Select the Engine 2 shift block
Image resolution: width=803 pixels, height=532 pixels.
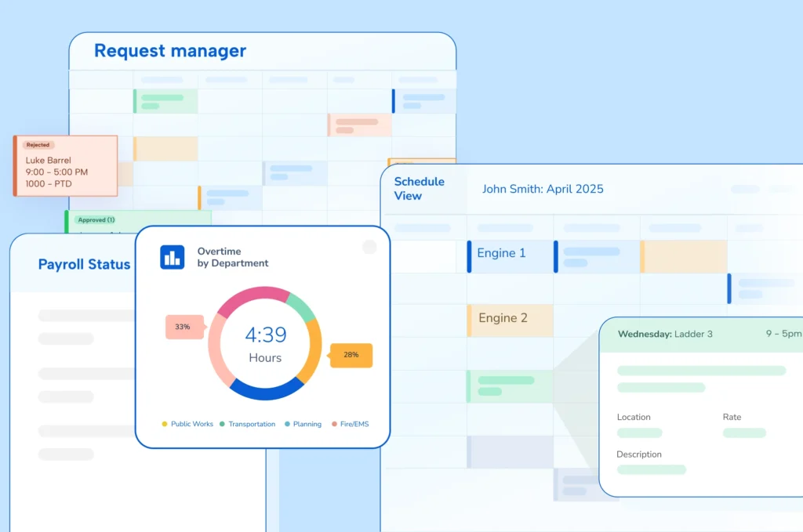[x=510, y=320]
